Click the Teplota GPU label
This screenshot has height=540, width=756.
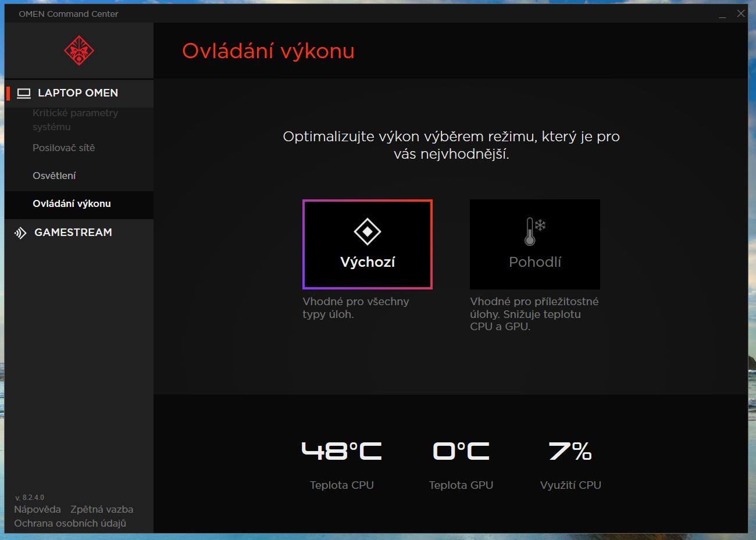point(461,485)
